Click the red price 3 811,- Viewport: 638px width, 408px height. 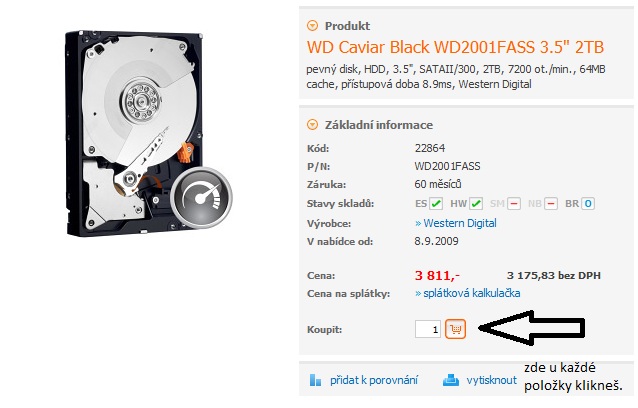click(x=437, y=276)
